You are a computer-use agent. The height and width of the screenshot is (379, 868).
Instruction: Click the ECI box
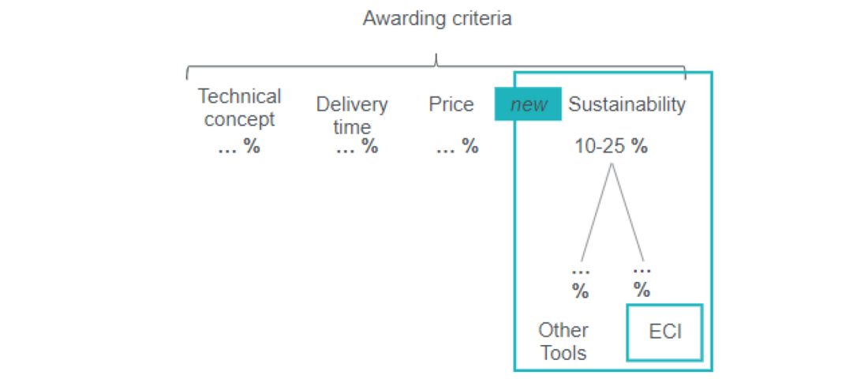coord(664,332)
